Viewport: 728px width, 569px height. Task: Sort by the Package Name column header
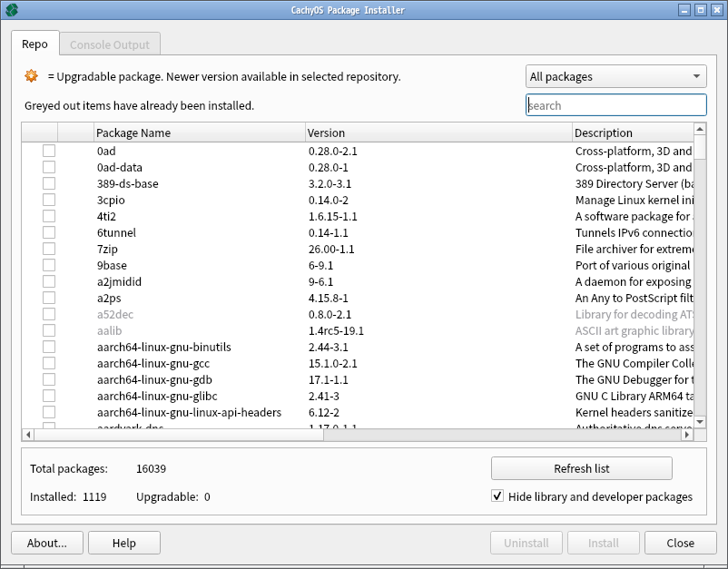[200, 132]
